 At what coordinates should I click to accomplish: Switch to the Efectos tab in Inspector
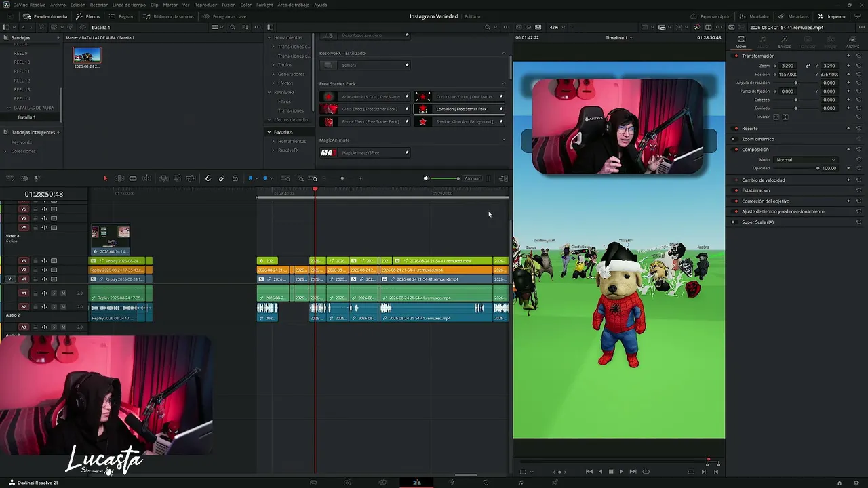pos(785,42)
